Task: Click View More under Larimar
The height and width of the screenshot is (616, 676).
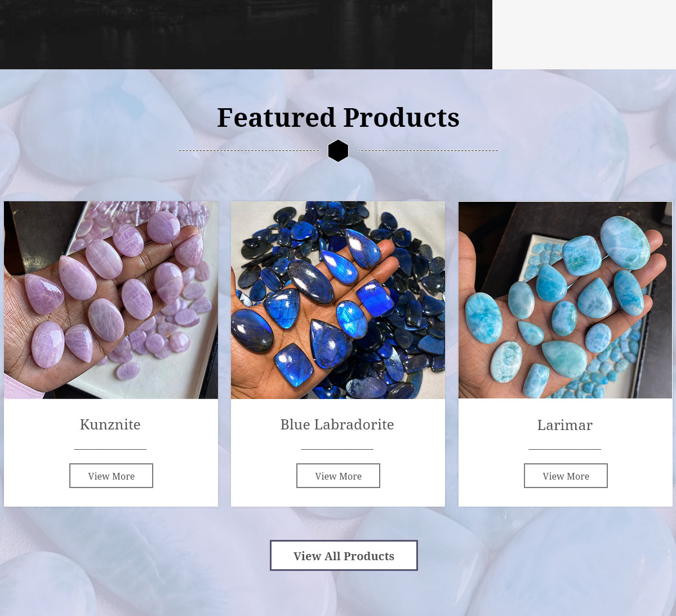Action: tap(566, 476)
